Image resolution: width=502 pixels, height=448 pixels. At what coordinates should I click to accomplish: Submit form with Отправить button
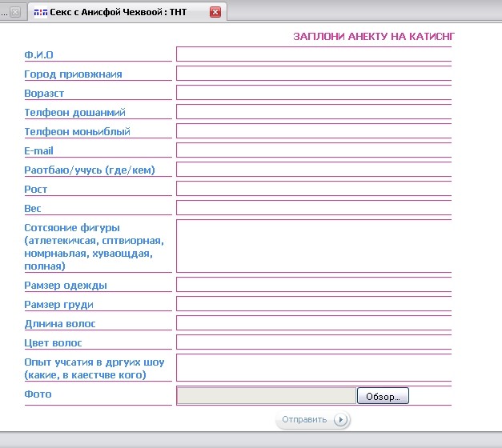(305, 420)
